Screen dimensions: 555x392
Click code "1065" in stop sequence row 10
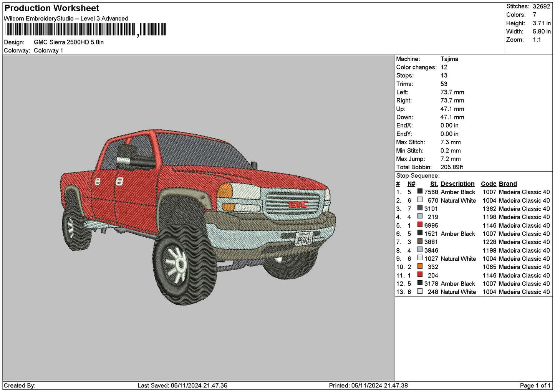point(490,267)
